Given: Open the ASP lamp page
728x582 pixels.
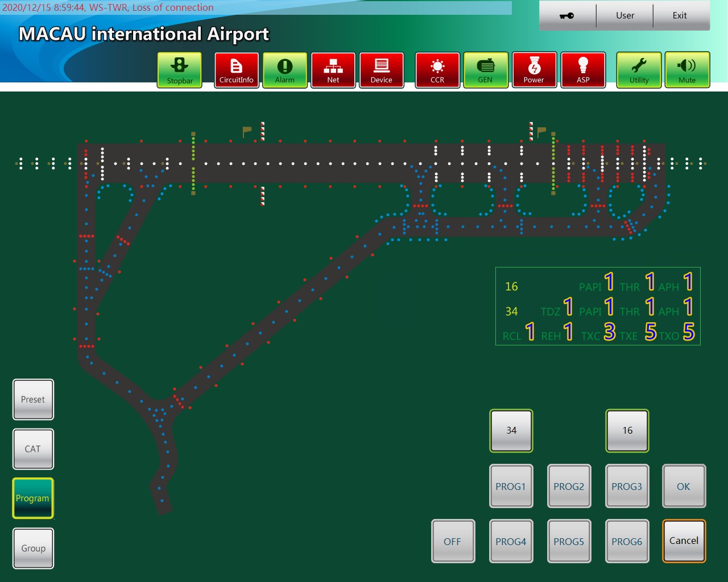Looking at the screenshot, I should pyautogui.click(x=583, y=70).
